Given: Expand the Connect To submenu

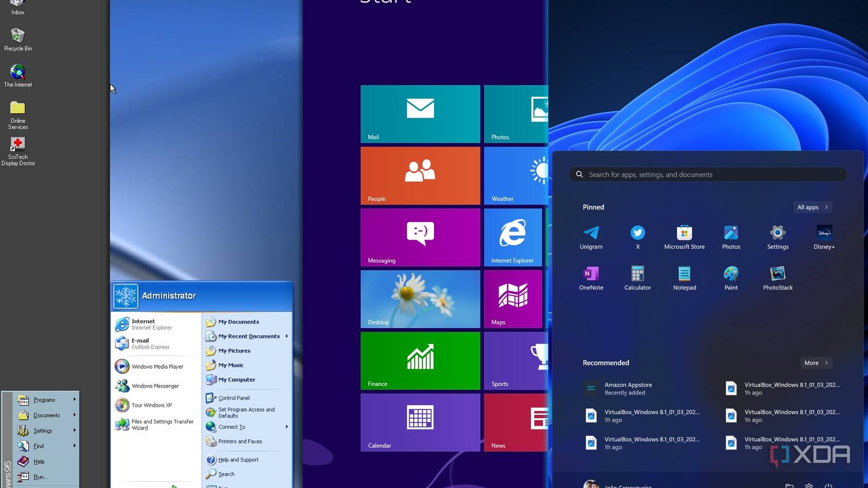Looking at the screenshot, I should point(231,427).
